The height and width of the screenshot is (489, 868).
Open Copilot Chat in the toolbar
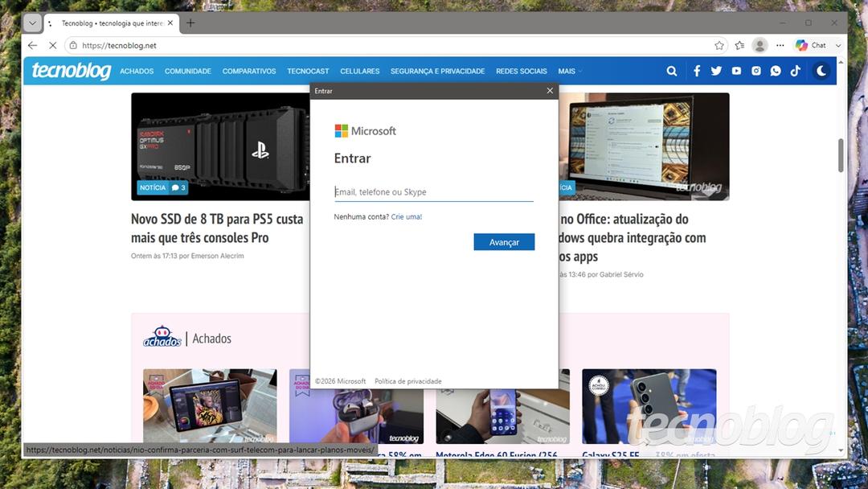(811, 45)
